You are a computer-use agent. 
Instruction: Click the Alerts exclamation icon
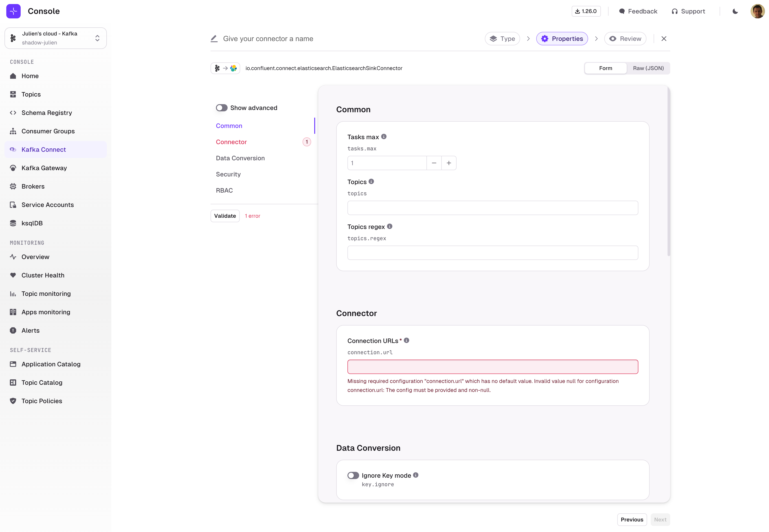coord(13,330)
